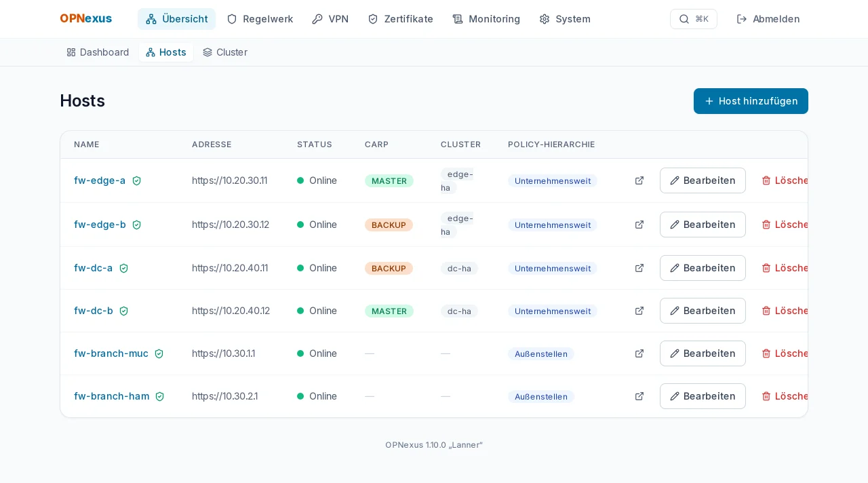Image resolution: width=868 pixels, height=483 pixels.
Task: Click Löschen for fw-branch-muc
Action: (x=785, y=353)
